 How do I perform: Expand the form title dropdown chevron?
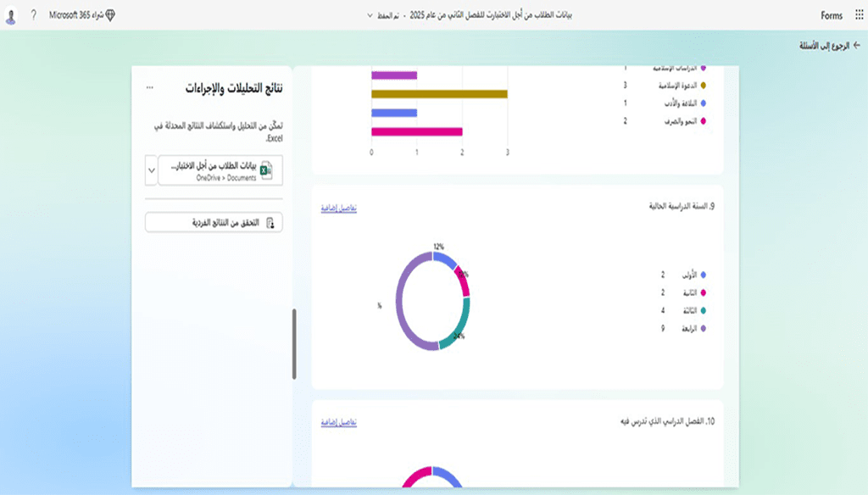tap(370, 15)
